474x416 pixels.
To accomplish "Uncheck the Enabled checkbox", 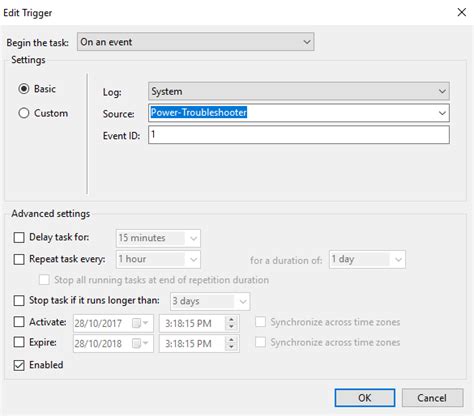I will [x=19, y=365].
